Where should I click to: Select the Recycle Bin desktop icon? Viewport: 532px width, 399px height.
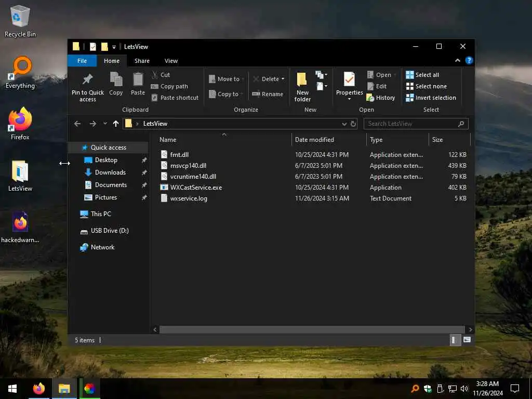tap(20, 21)
